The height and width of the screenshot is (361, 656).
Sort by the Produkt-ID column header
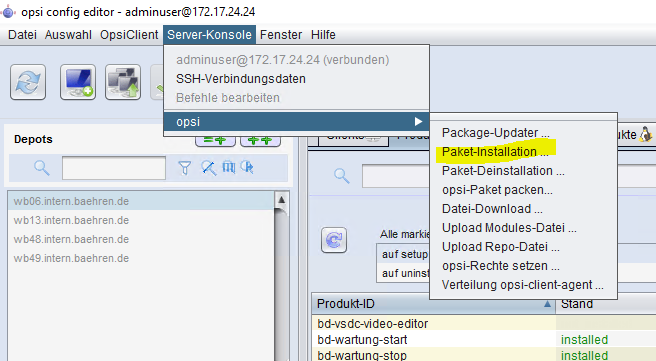(x=433, y=304)
